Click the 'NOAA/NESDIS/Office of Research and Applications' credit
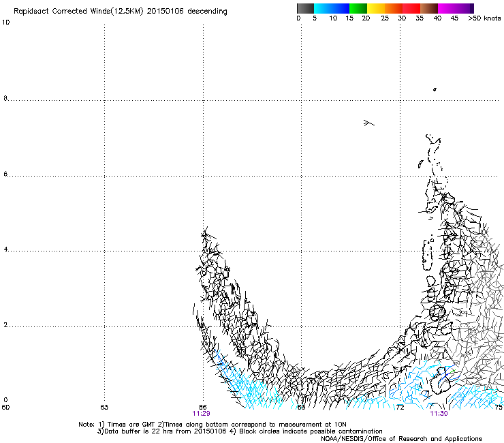Viewport: 504px width, 443px height. (401, 439)
